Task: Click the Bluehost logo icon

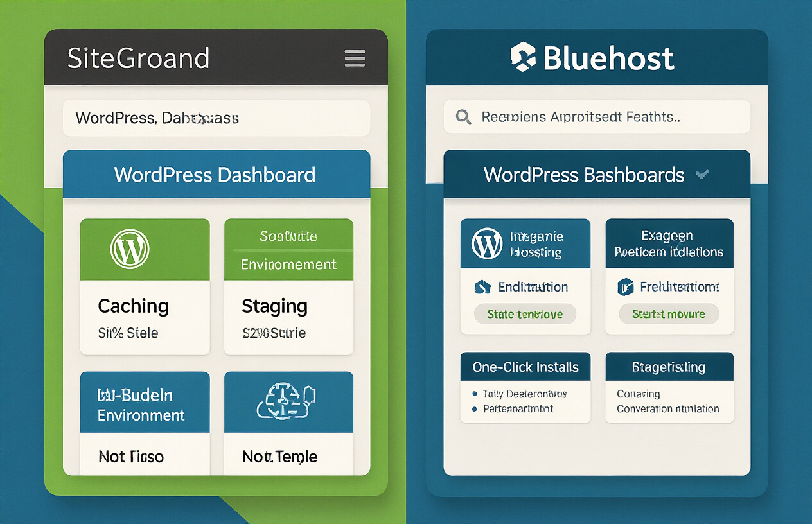Action: [523, 57]
